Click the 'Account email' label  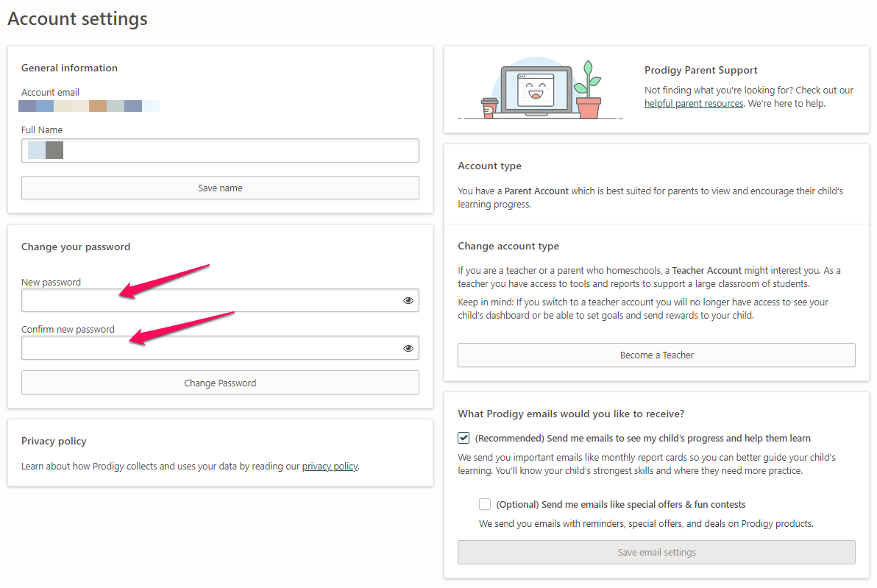50,92
